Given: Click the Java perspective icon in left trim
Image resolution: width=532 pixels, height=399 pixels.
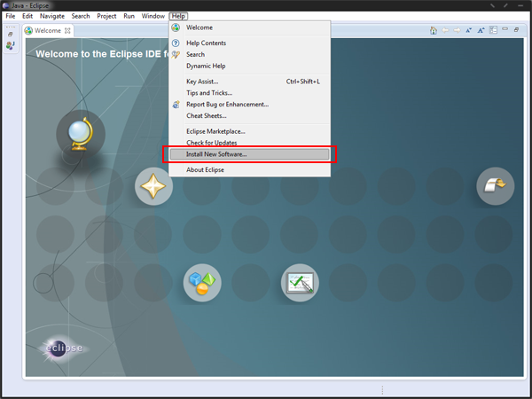Looking at the screenshot, I should tap(10, 45).
